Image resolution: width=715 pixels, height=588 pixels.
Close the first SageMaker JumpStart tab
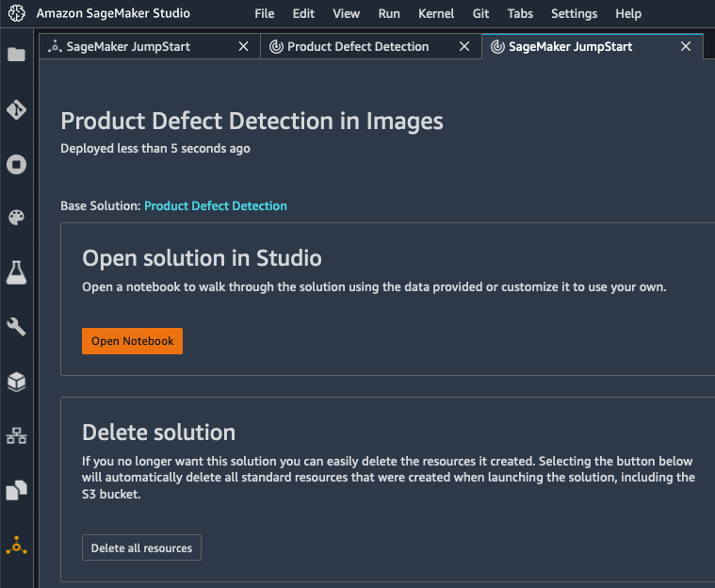coord(243,46)
